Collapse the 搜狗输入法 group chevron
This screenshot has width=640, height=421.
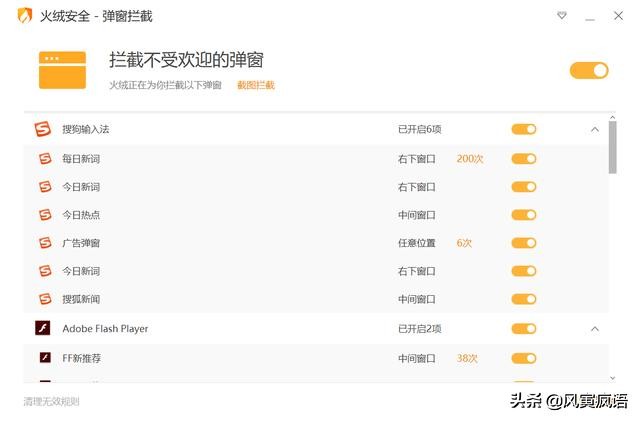(x=595, y=129)
